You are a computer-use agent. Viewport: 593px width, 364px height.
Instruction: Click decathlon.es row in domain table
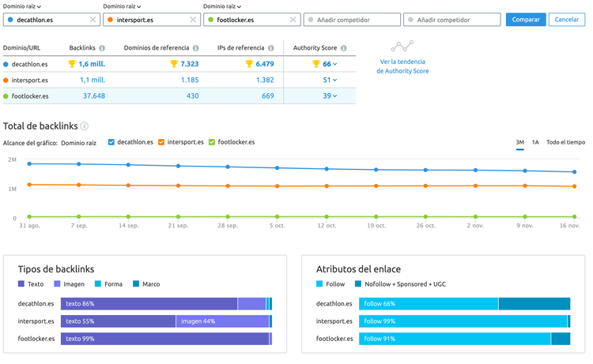pyautogui.click(x=179, y=64)
